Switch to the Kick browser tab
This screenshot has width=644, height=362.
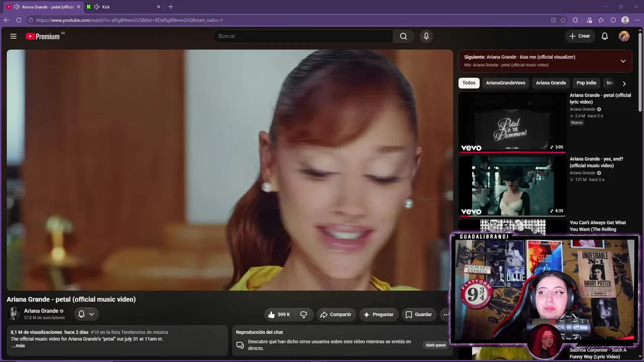point(123,7)
